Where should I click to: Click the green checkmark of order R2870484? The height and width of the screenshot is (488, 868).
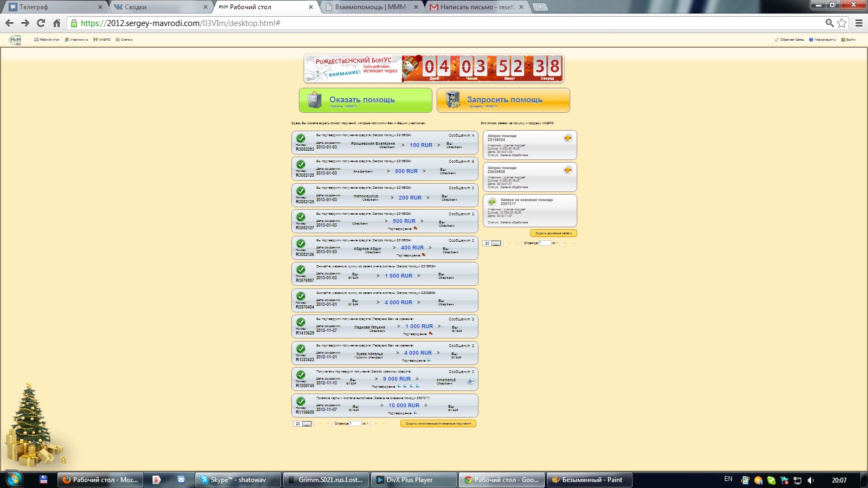pos(301,296)
